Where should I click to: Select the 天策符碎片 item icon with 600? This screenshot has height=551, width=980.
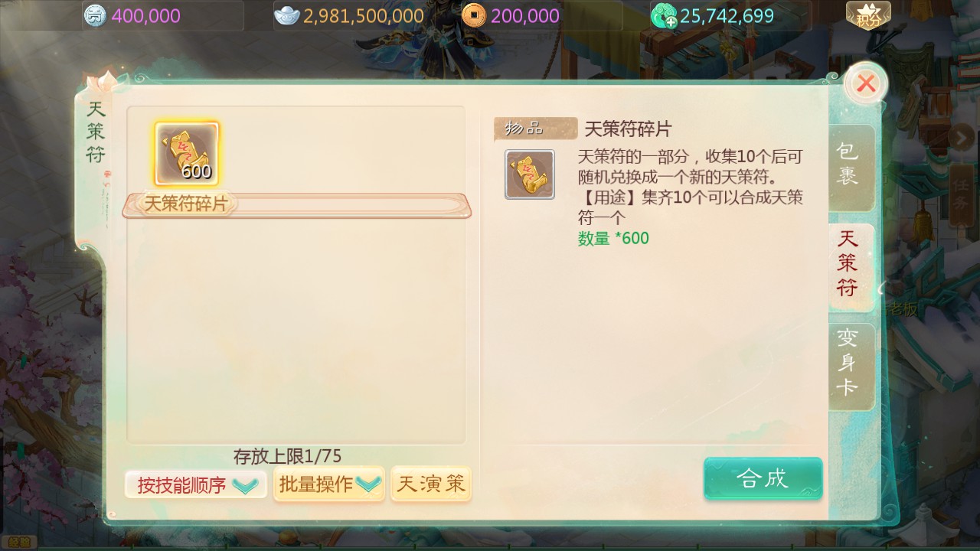click(187, 154)
